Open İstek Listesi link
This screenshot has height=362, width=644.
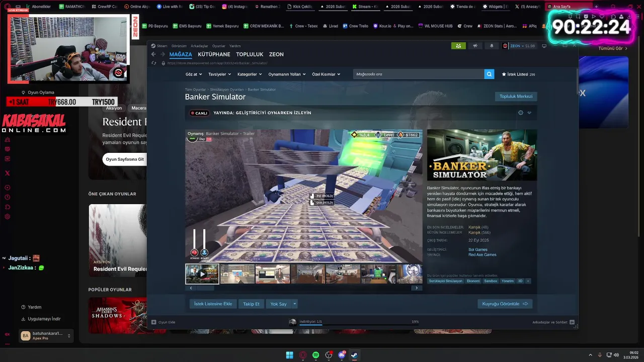click(518, 74)
